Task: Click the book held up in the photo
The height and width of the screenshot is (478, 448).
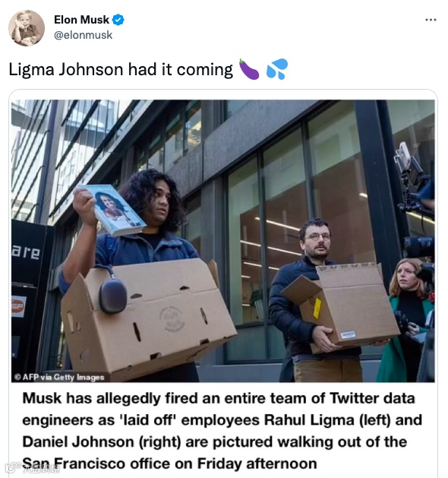Action: [111, 209]
